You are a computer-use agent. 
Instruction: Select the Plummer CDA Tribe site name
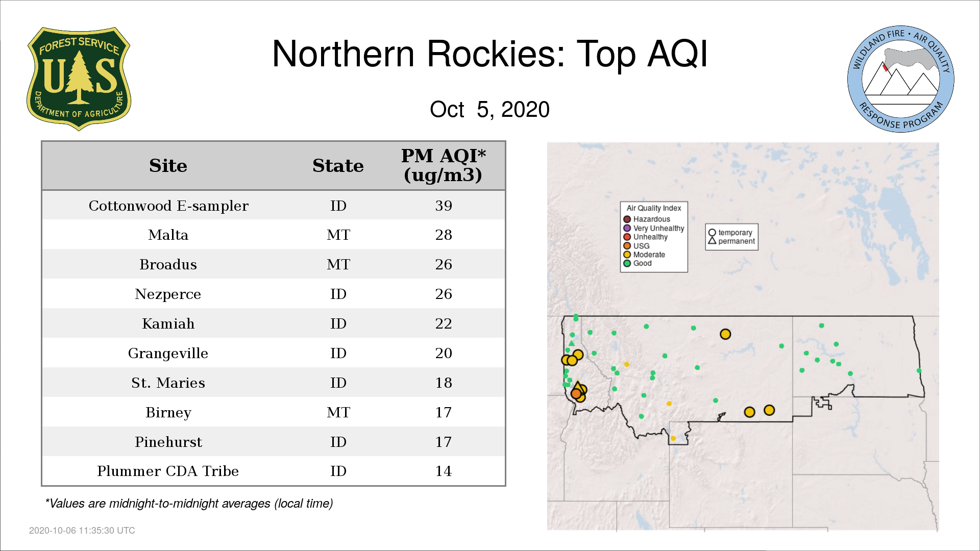(x=168, y=471)
